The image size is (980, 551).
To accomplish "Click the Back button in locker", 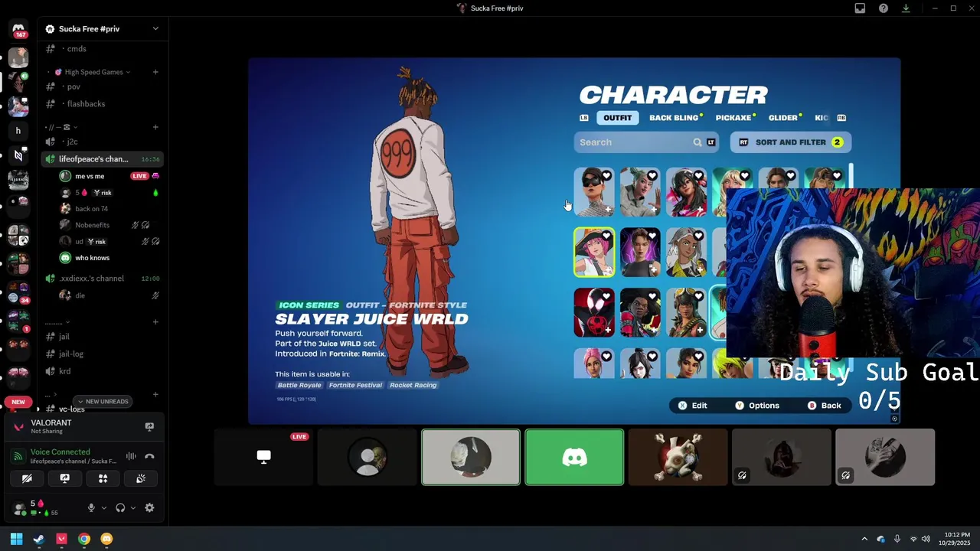I will [x=824, y=406].
